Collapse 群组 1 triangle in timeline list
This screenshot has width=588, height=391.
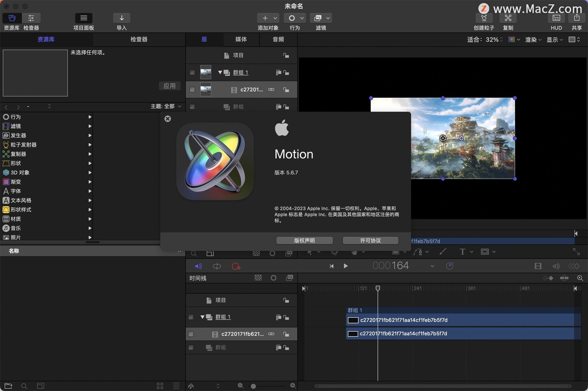pos(202,317)
